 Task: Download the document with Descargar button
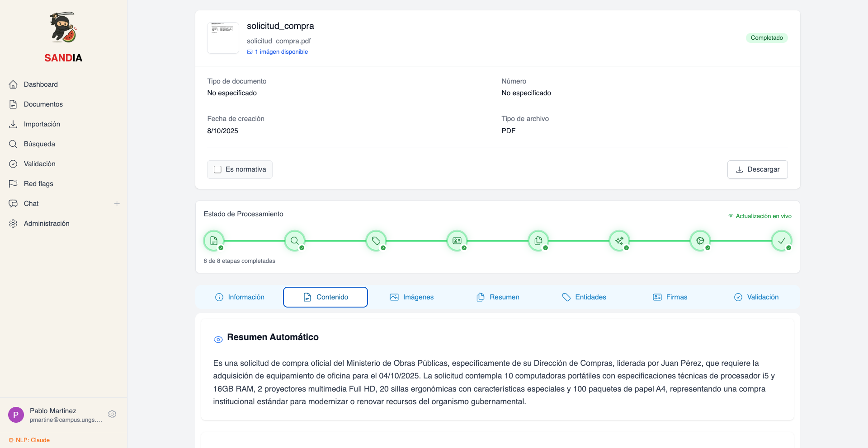[x=757, y=169]
